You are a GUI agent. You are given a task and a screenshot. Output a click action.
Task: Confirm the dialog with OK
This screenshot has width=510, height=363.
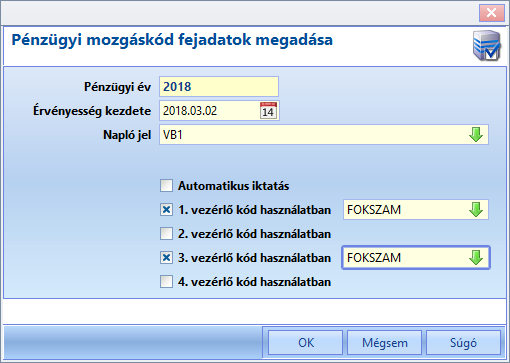point(306,343)
